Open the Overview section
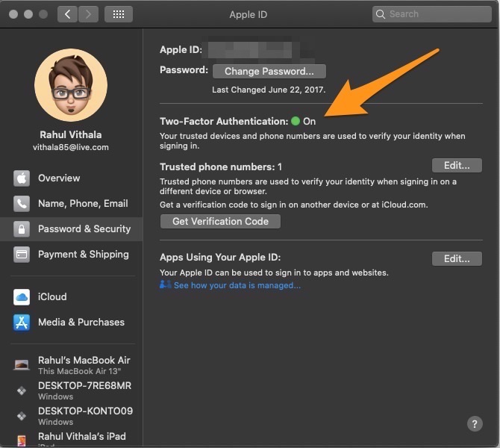This screenshot has height=448, width=500. click(x=71, y=178)
